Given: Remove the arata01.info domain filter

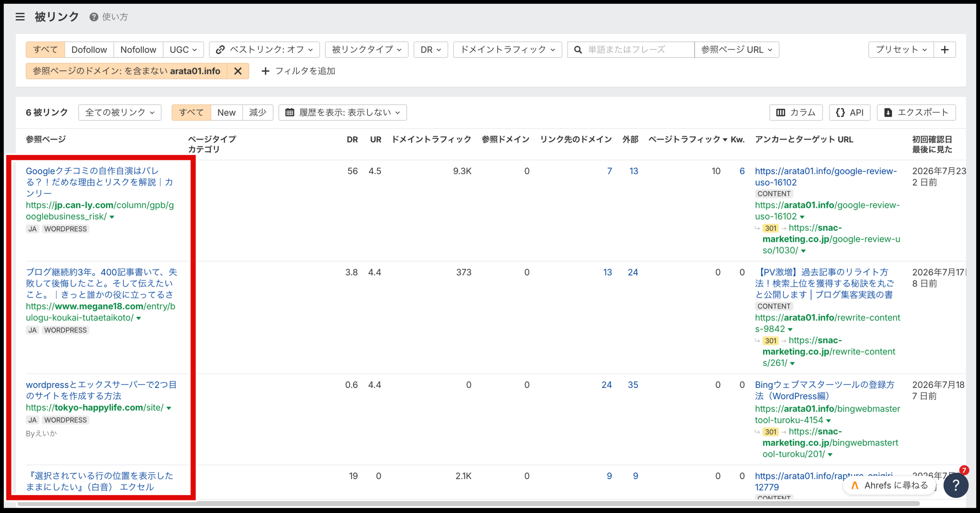Looking at the screenshot, I should 238,71.
